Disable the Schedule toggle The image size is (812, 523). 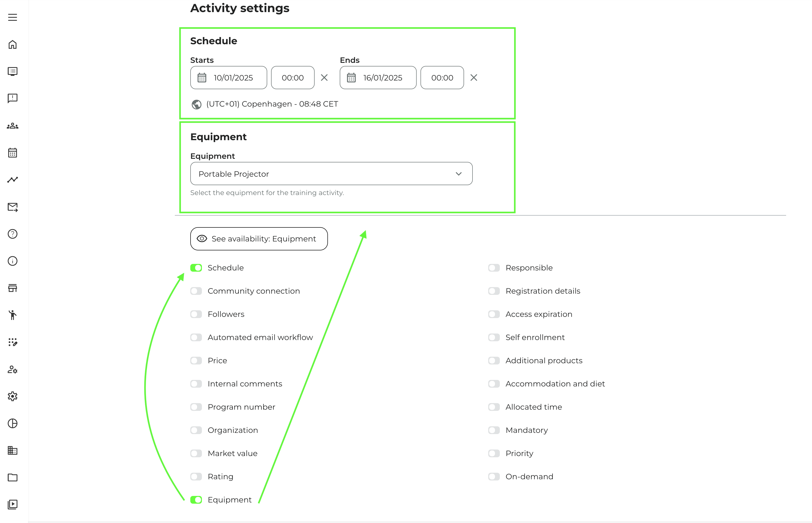(196, 268)
